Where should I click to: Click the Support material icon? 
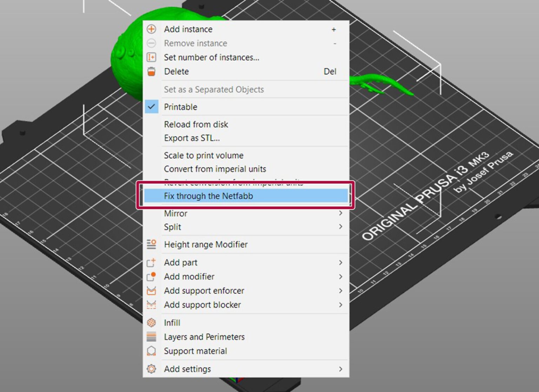(151, 351)
